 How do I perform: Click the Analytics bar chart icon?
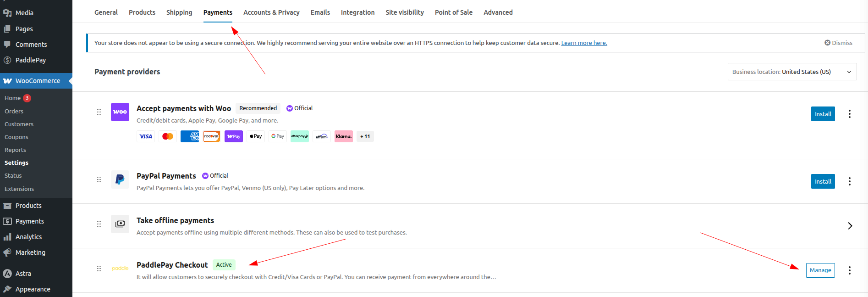click(7, 237)
